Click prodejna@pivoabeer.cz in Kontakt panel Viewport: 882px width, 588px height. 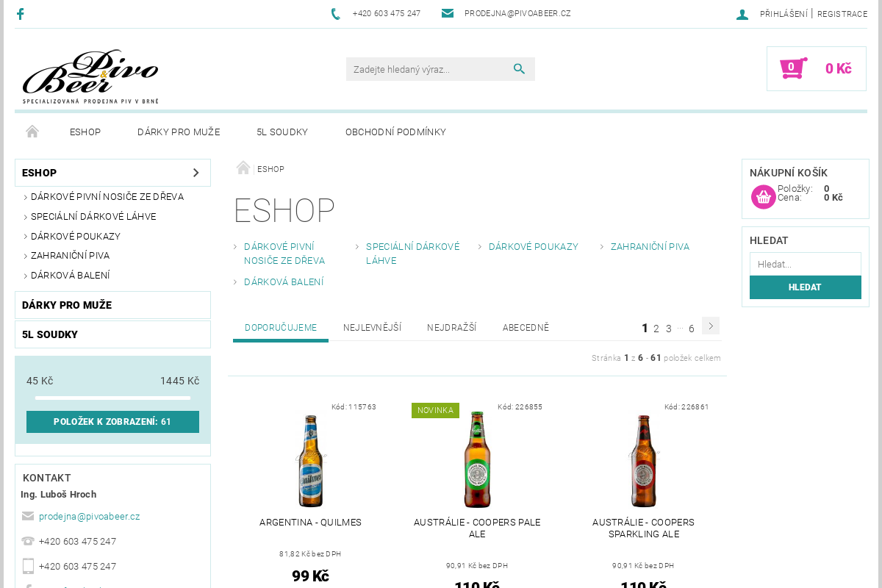point(90,517)
